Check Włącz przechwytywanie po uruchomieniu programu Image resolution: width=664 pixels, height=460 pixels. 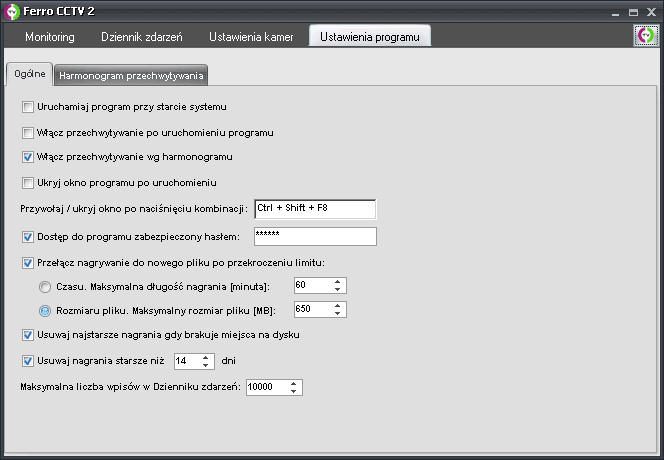[x=28, y=133]
